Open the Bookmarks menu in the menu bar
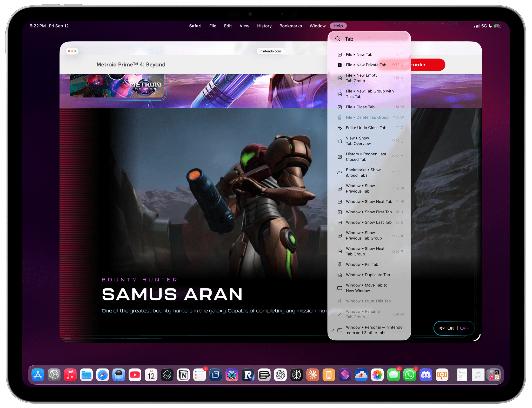Image resolution: width=532 pixels, height=408 pixels. 290,26
